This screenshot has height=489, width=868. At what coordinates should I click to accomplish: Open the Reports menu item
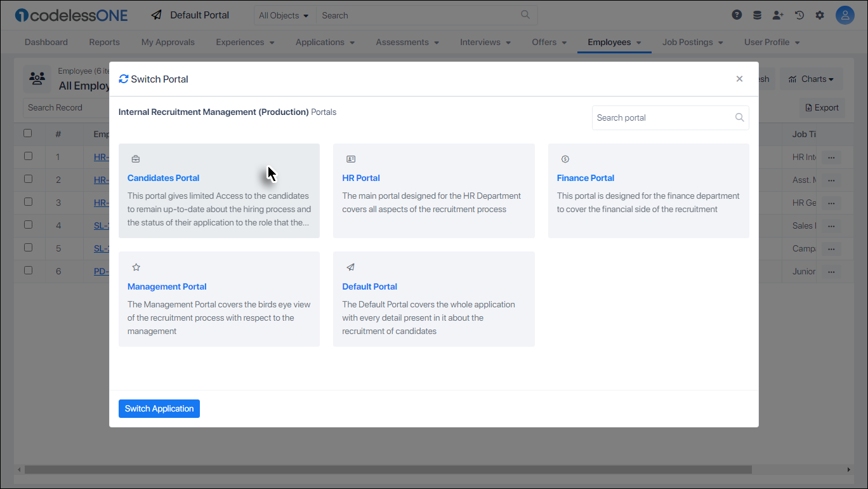104,42
